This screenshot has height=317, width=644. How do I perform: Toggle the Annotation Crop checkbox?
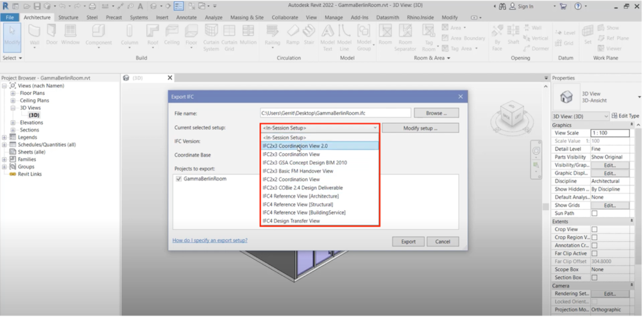[x=594, y=245]
